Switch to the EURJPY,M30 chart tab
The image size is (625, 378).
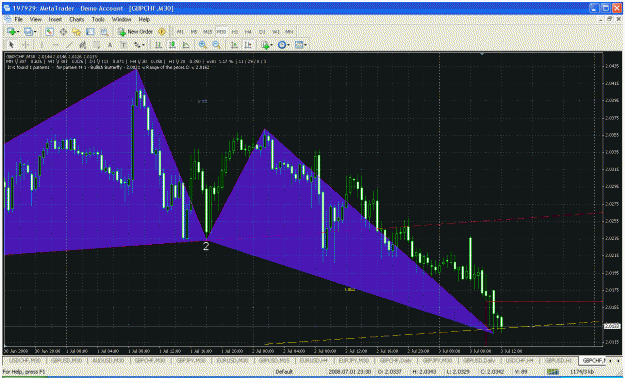[353, 360]
